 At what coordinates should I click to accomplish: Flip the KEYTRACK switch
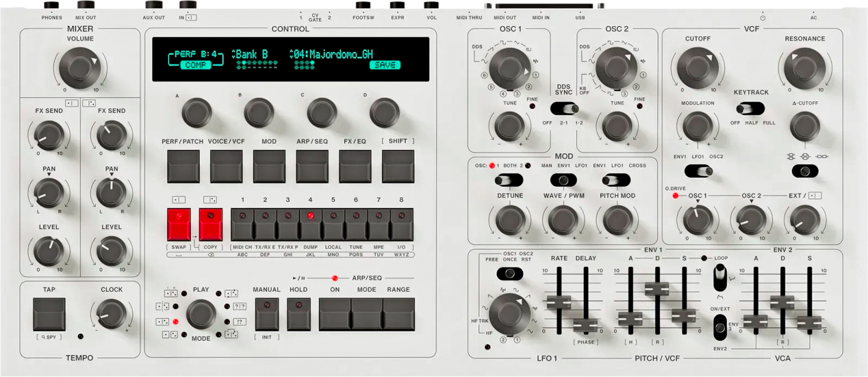(x=750, y=109)
